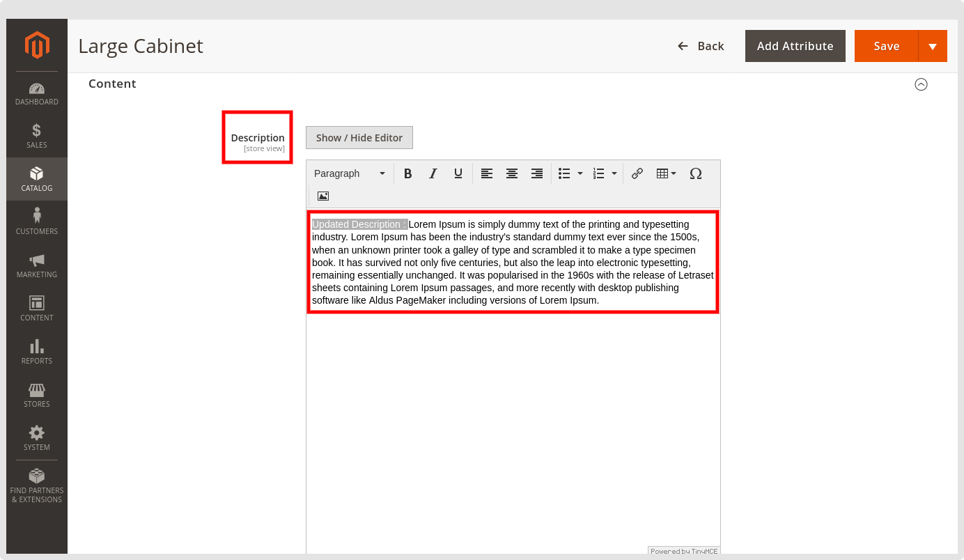This screenshot has height=560, width=964.
Task: Expand the numbered list style options arrow
Action: [x=614, y=173]
